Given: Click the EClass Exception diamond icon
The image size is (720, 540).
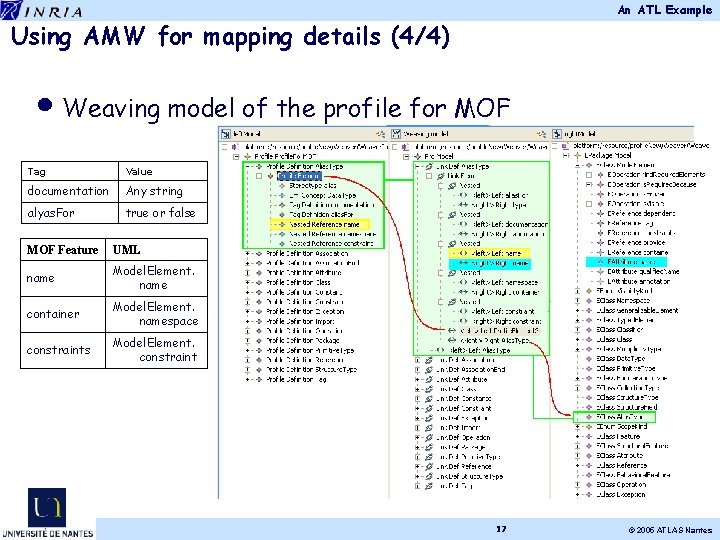Looking at the screenshot, I should pyautogui.click(x=589, y=495).
